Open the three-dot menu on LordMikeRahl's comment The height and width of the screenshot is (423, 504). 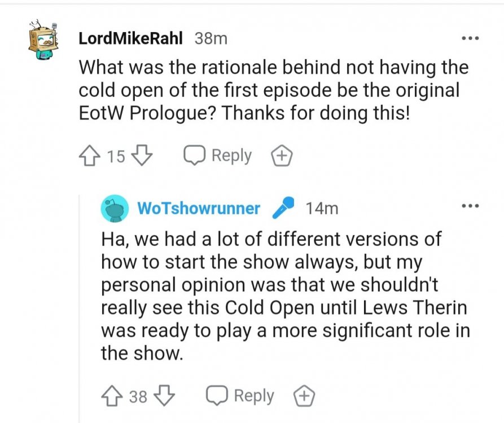click(470, 38)
